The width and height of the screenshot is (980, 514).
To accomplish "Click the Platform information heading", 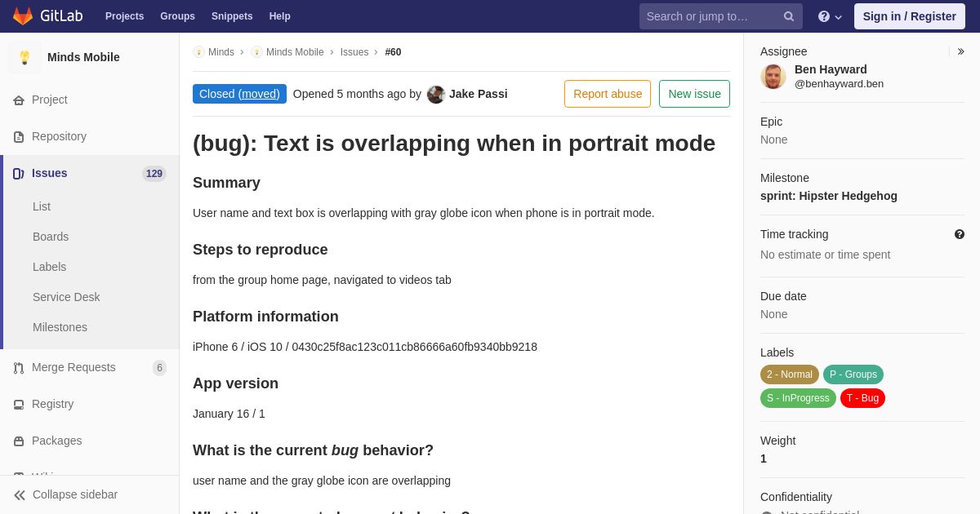I will [x=265, y=317].
